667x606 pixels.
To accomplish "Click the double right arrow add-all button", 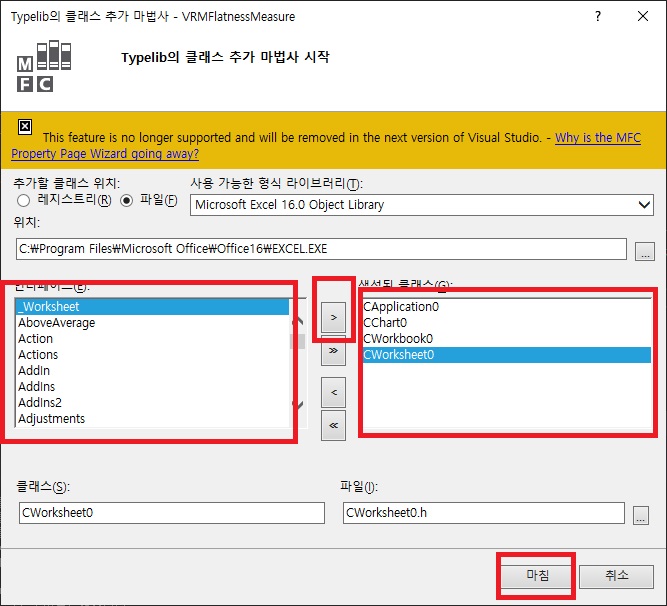I will click(x=333, y=350).
